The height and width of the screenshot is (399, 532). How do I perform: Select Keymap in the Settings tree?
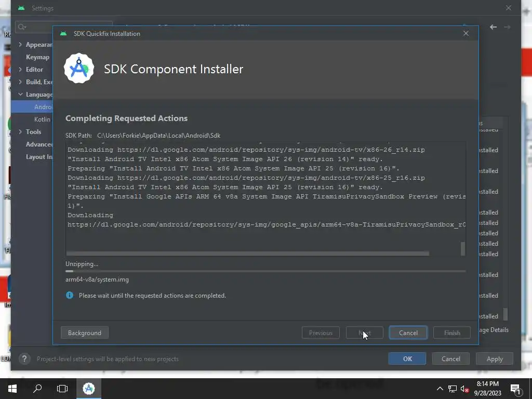[x=37, y=57]
